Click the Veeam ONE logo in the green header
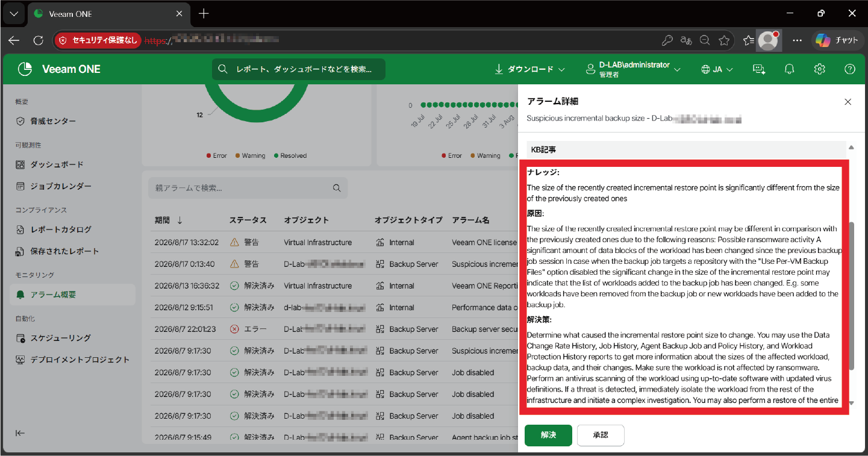This screenshot has height=456, width=868. tap(59, 69)
